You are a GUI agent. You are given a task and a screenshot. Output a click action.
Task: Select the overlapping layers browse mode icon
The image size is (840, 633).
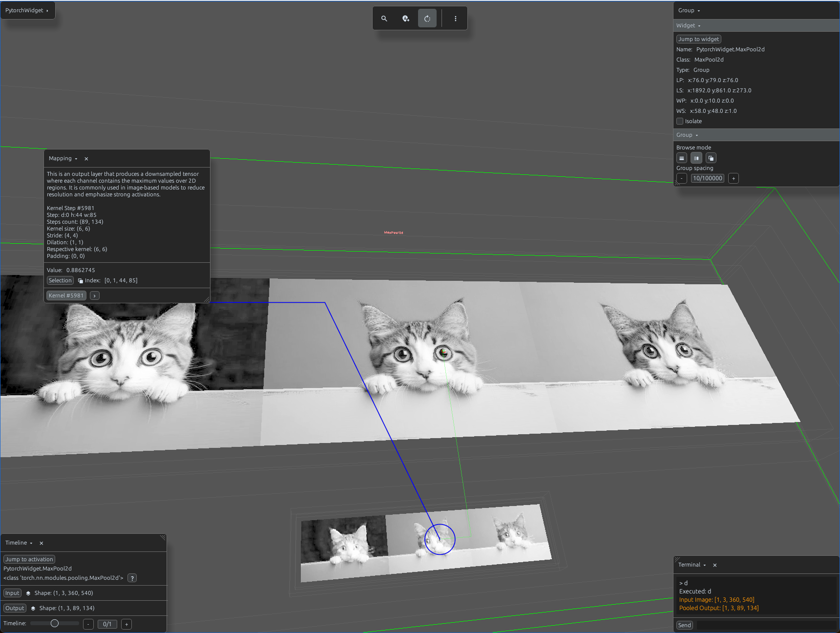pos(711,158)
